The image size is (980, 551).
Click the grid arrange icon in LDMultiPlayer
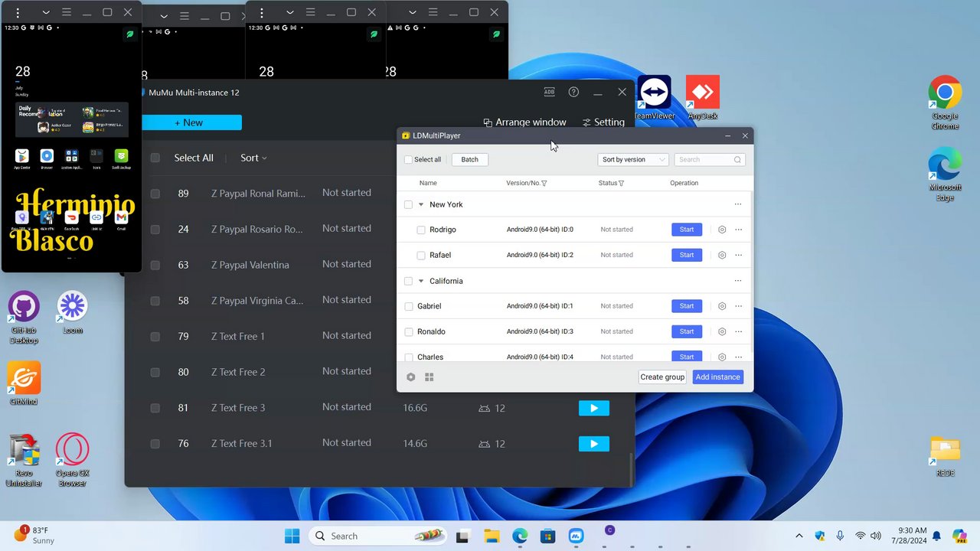tap(430, 377)
